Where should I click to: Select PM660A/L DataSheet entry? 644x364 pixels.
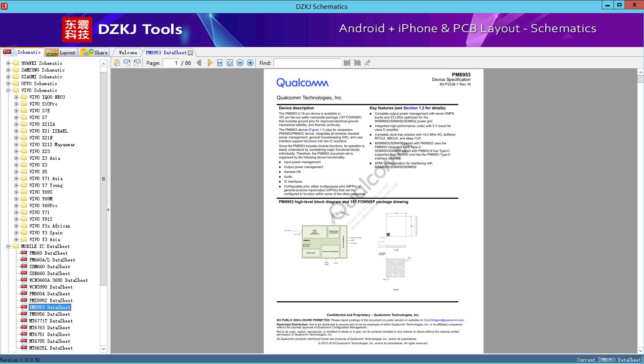(x=52, y=260)
